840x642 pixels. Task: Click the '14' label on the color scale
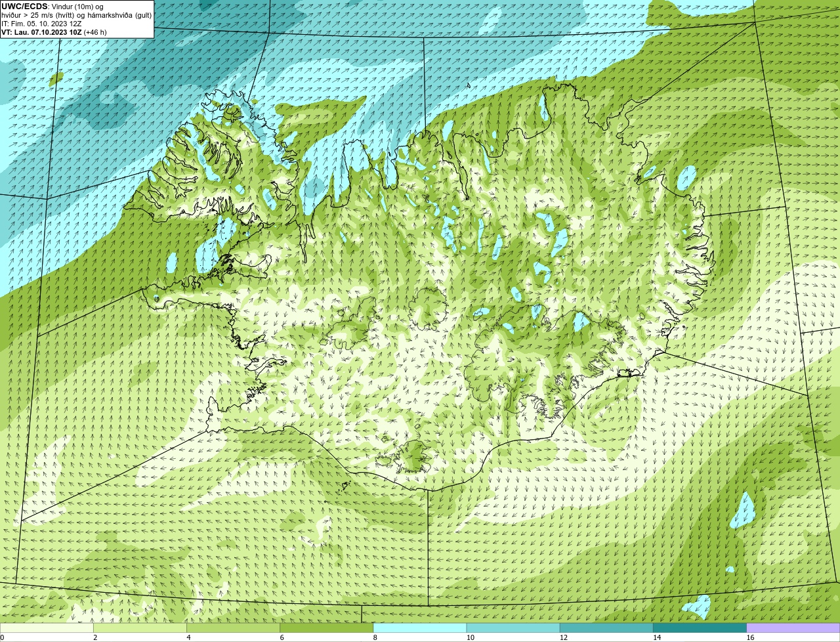click(x=657, y=637)
